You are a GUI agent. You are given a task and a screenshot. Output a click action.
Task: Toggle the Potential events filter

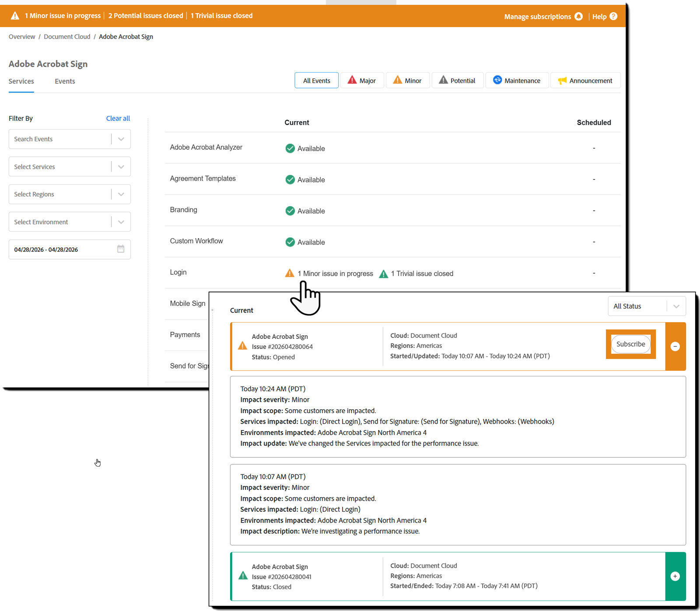457,80
